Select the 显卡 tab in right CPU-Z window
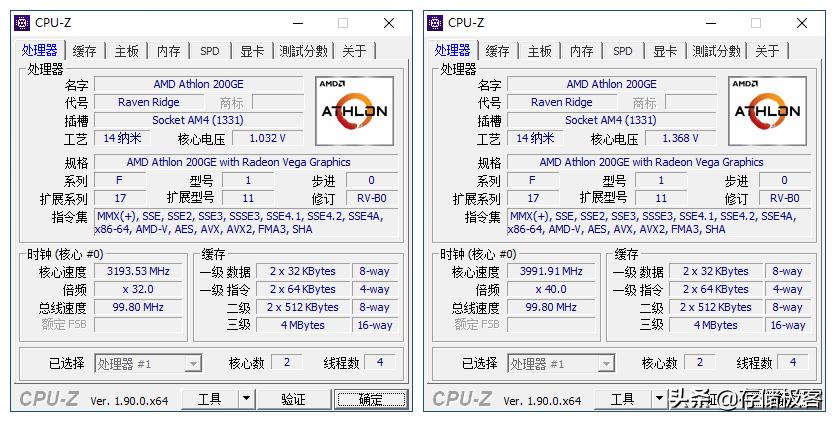Screen dimensions: 836x422 pos(665,51)
